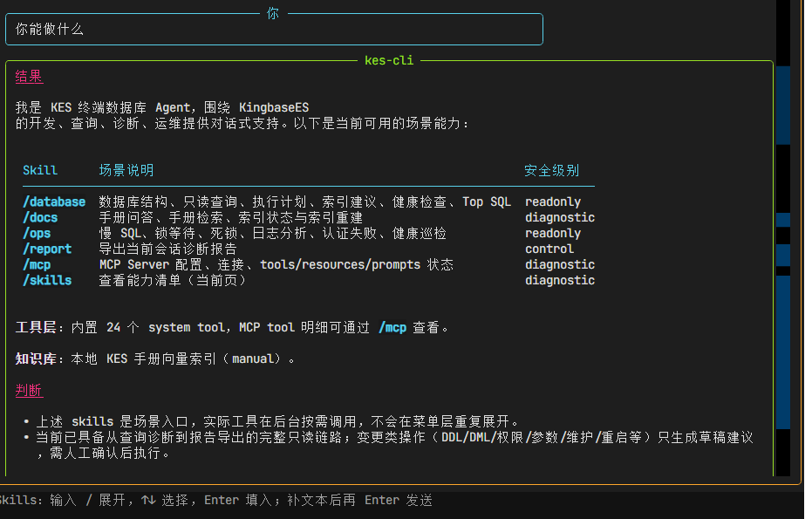Click the 工具层 bold label
Screen dimensions: 812x519
(36, 327)
